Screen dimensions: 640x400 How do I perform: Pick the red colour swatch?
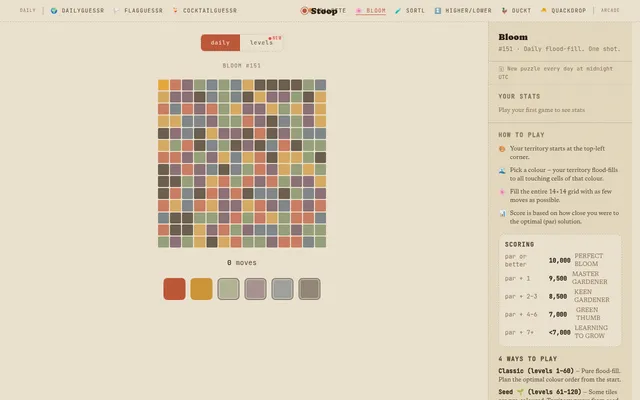click(x=174, y=289)
